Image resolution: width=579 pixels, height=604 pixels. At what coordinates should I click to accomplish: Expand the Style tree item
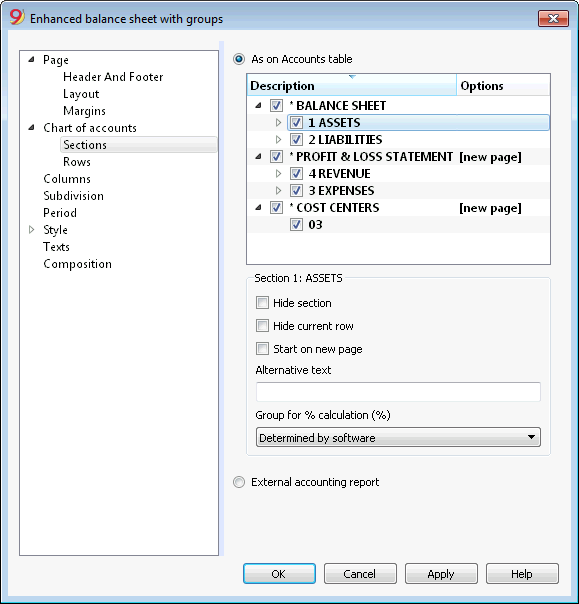click(32, 230)
